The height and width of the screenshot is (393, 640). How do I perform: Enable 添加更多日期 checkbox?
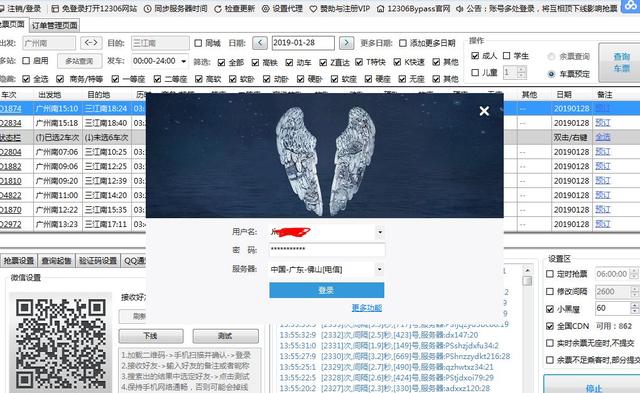[x=403, y=43]
